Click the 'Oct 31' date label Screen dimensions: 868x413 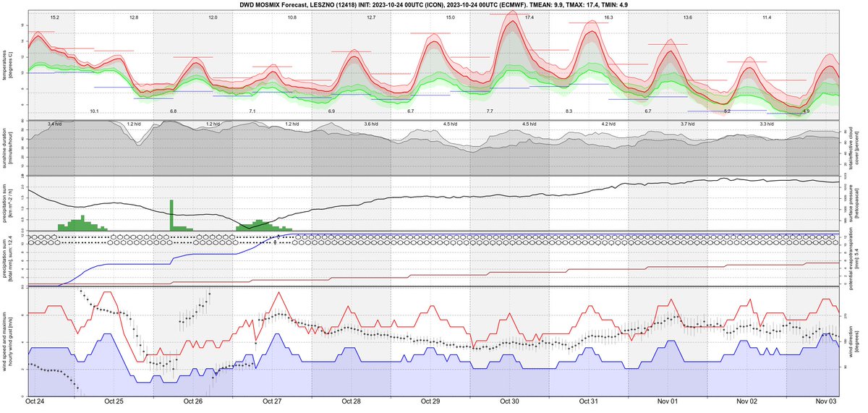[589, 400]
